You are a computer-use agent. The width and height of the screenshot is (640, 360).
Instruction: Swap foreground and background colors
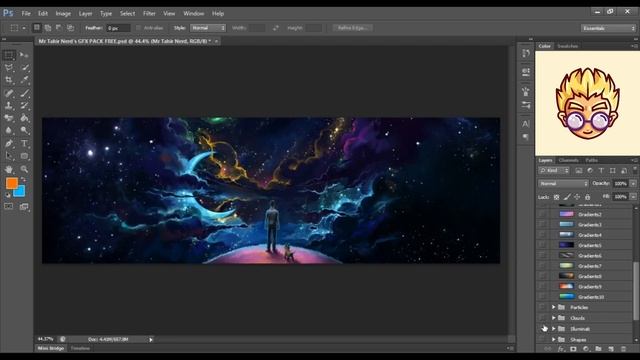[x=24, y=180]
